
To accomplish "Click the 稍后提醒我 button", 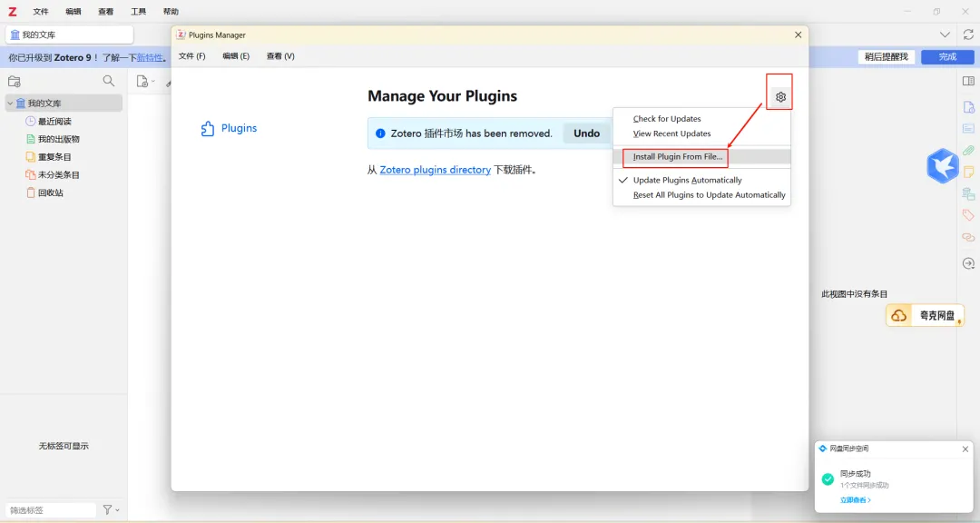I will [886, 57].
